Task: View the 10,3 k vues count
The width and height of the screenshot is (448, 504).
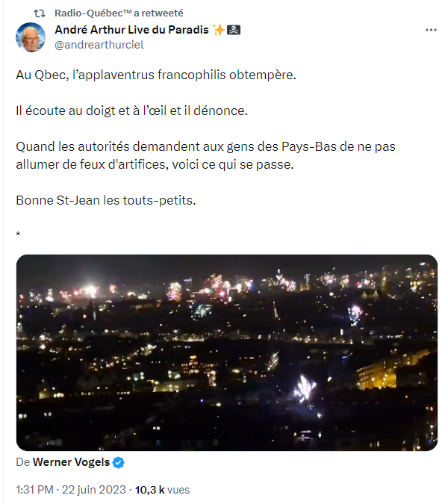Action: pyautogui.click(x=162, y=490)
